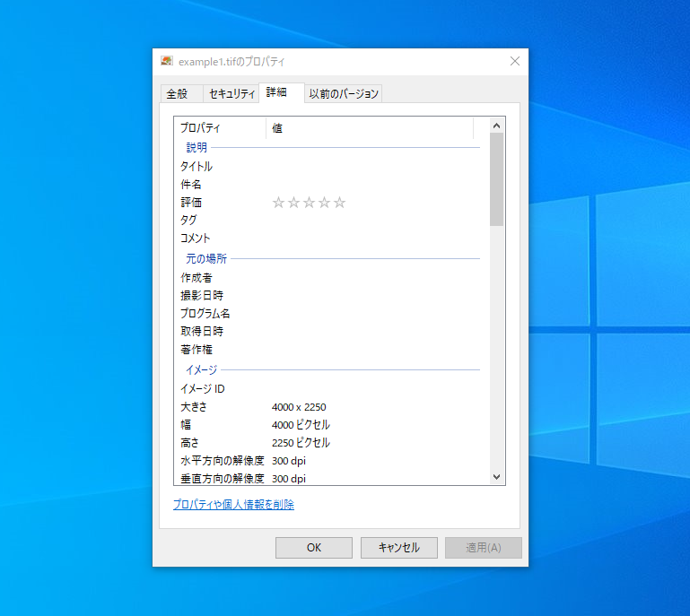Click the キャンセル button
The height and width of the screenshot is (616, 690).
399,548
